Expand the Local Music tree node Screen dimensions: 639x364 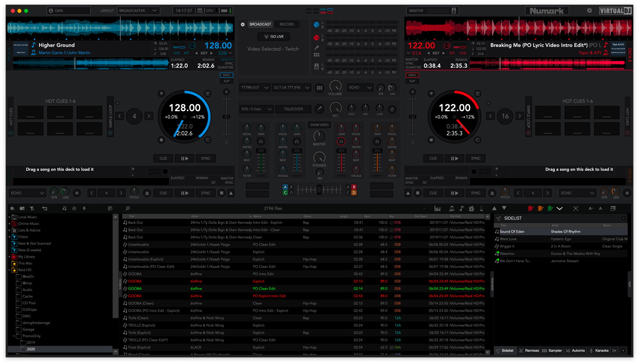coord(9,217)
